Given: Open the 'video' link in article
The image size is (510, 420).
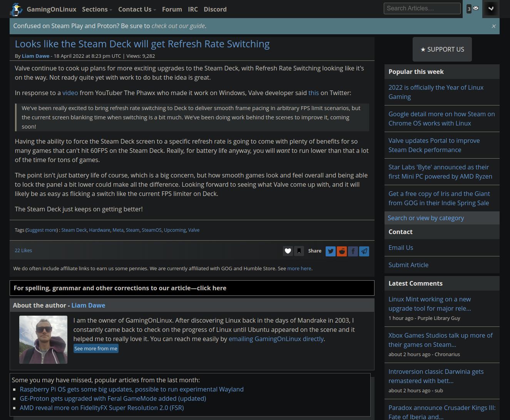Looking at the screenshot, I should pos(70,93).
